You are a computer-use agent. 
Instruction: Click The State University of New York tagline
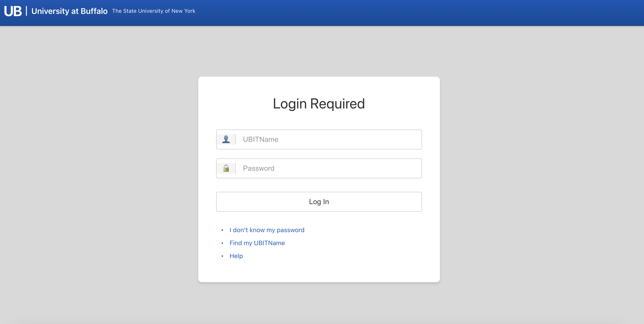click(154, 11)
